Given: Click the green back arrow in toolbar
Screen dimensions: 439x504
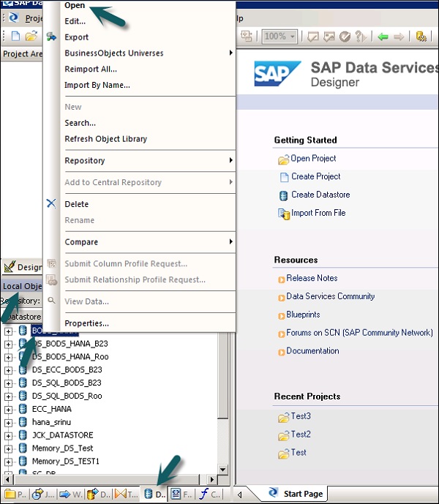Looking at the screenshot, I should tap(382, 36).
